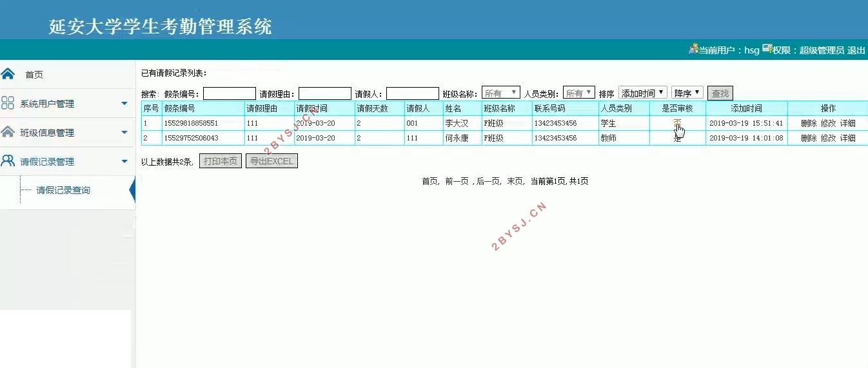Open the 降序 sort order dropdown
Viewport: 868px width, 368px height.
[687, 93]
